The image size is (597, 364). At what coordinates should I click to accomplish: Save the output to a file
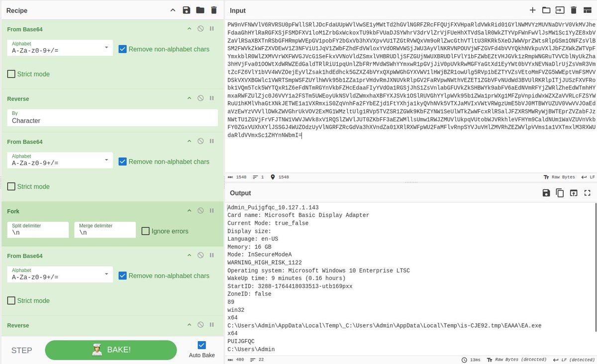click(x=546, y=193)
